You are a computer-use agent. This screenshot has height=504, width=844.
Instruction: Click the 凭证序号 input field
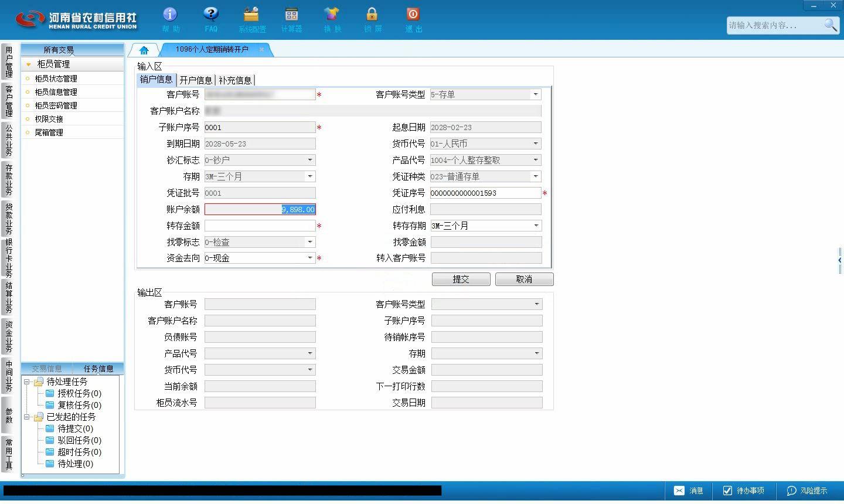[485, 193]
